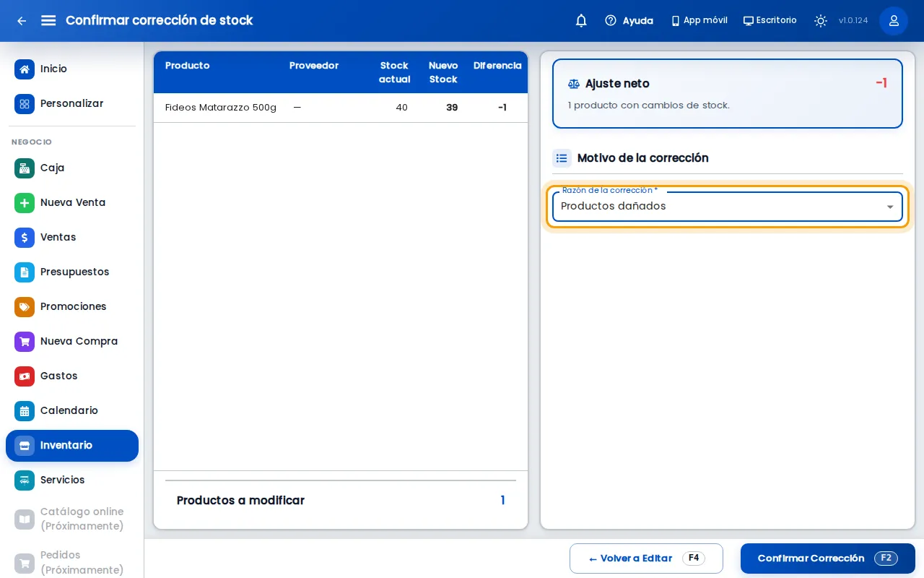924x578 pixels.
Task: Click the Caja register icon
Action: pyautogui.click(x=25, y=168)
